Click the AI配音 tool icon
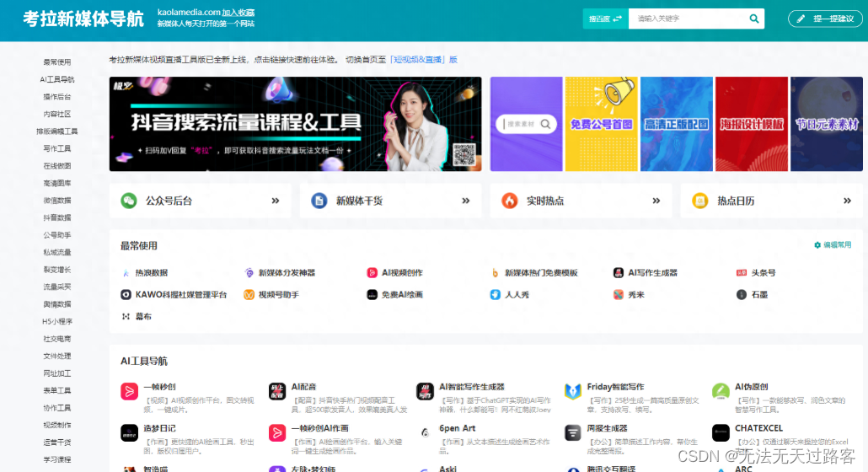 pos(276,391)
